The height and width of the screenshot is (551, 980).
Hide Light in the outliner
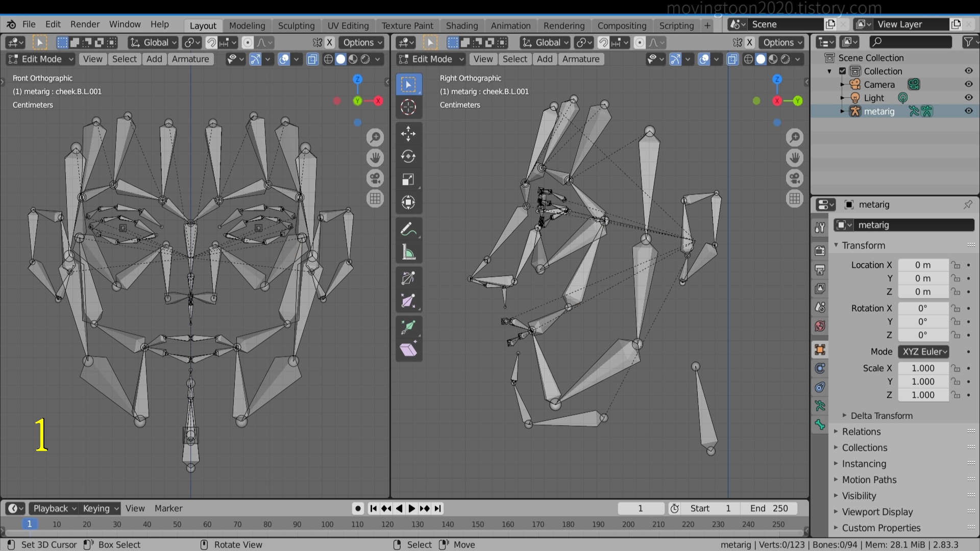tap(968, 97)
